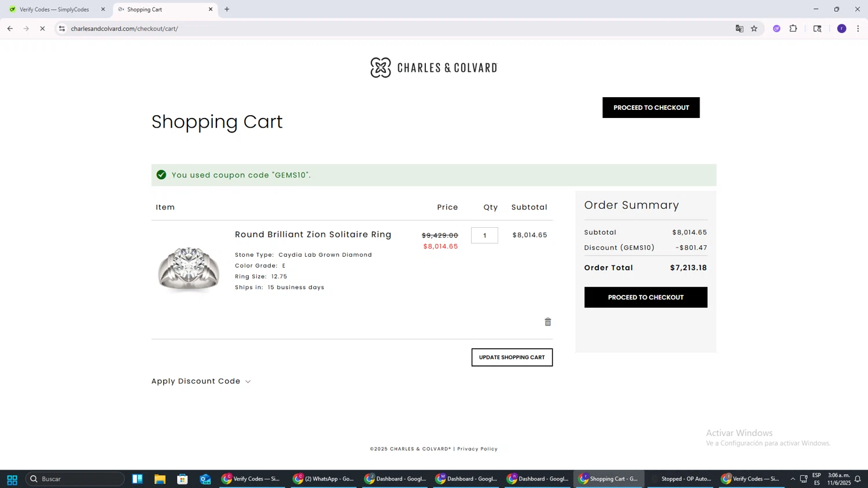Close the Shopping Cart tab
This screenshot has height=488, width=868.
[211, 9]
